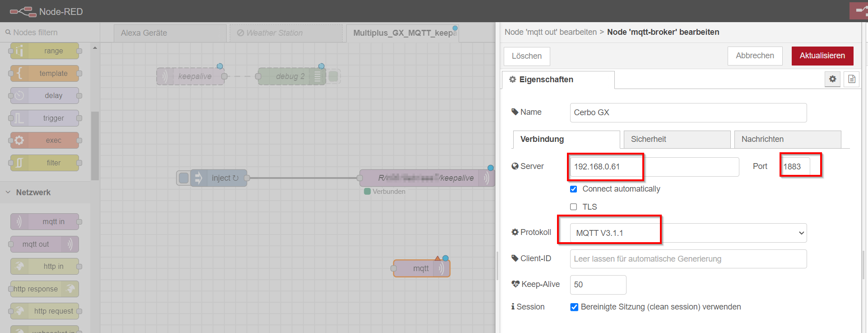Select the http request palette node

(x=44, y=311)
